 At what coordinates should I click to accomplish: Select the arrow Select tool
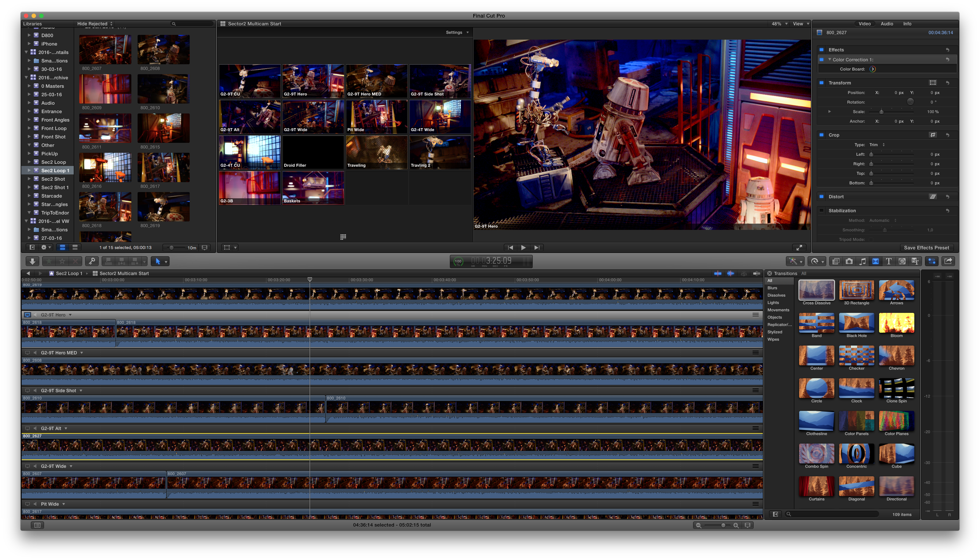pyautogui.click(x=157, y=261)
